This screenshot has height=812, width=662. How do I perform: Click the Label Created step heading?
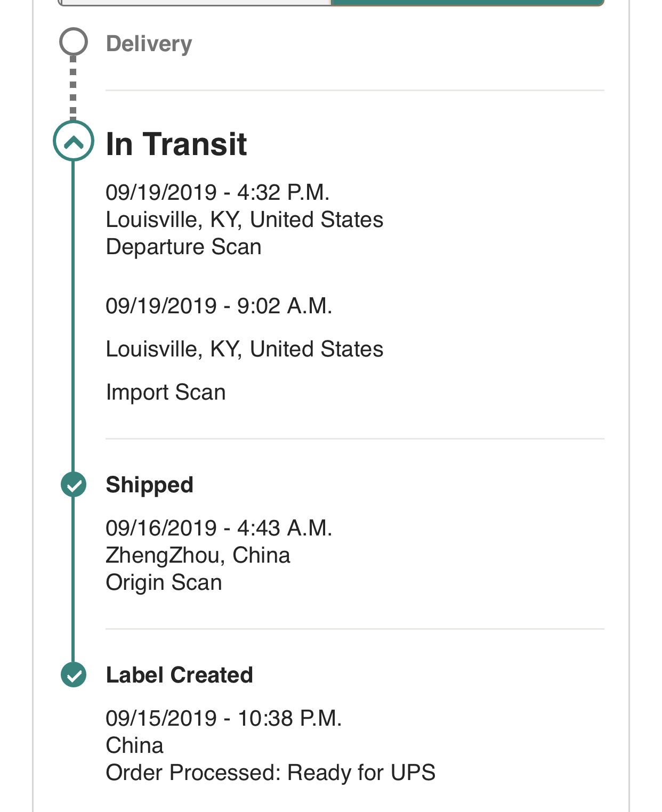tap(180, 675)
